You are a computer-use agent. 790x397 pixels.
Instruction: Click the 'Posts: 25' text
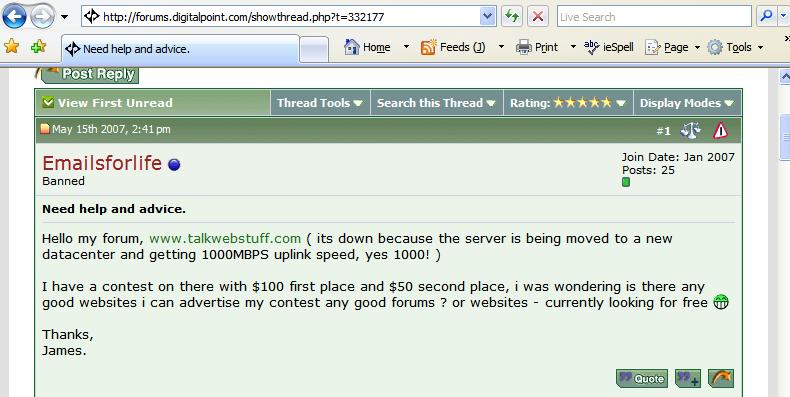[x=648, y=170]
